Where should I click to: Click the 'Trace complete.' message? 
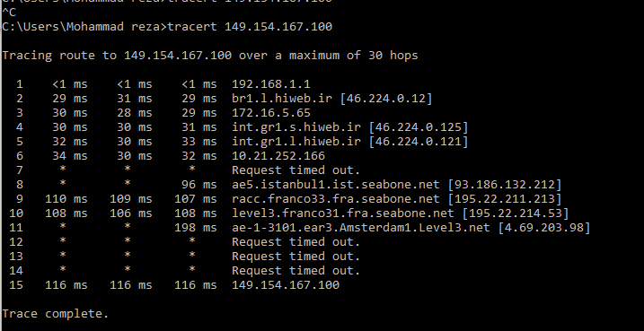[56, 314]
